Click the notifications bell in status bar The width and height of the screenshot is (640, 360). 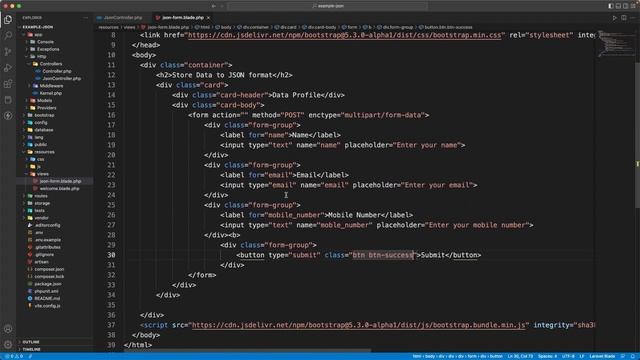(633, 356)
